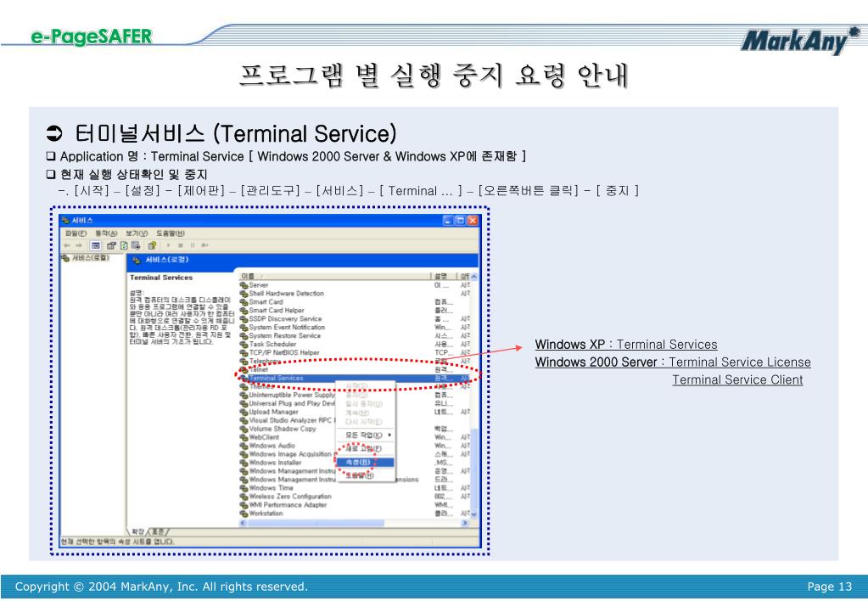Sort by the 이름 column header
The height and width of the screenshot is (601, 868).
click(334, 276)
